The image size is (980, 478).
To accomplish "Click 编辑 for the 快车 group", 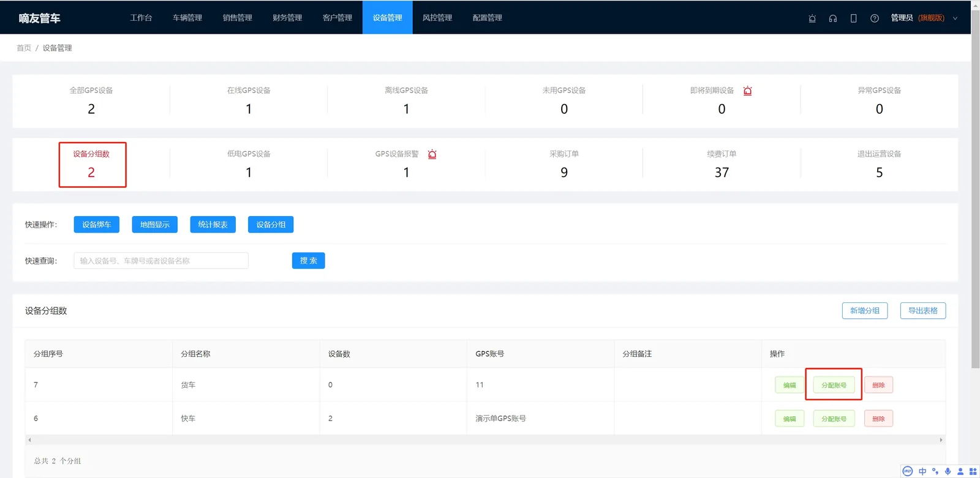I will [790, 419].
